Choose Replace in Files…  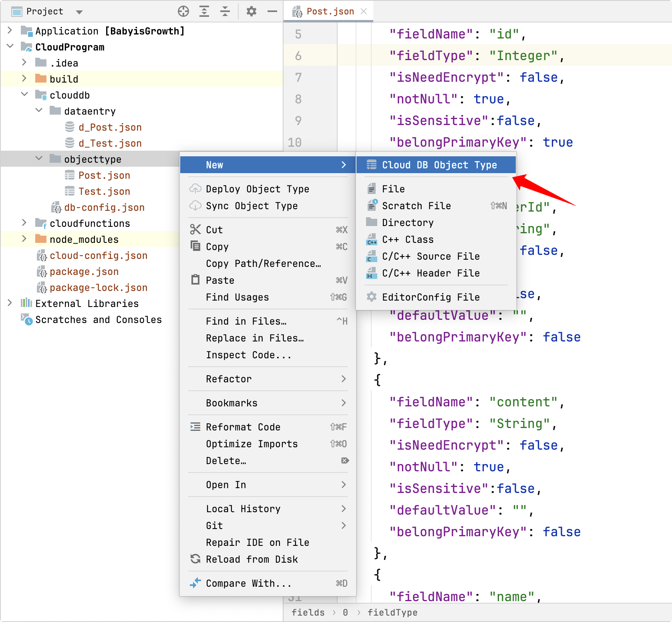tap(268, 338)
